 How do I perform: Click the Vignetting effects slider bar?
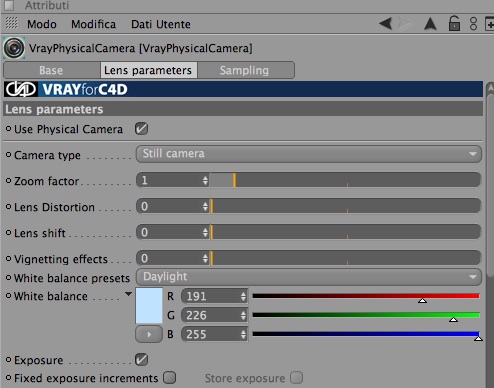tap(345, 258)
